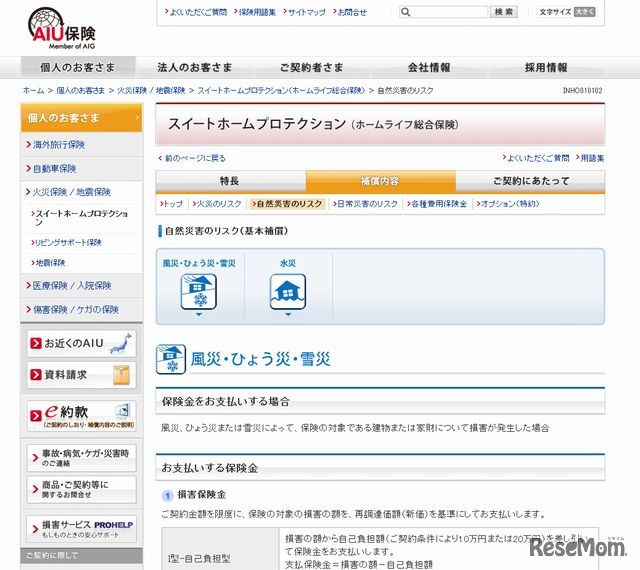Open スイートホームプロテクション sidebar sub-item
The image size is (640, 570).
coord(81,218)
